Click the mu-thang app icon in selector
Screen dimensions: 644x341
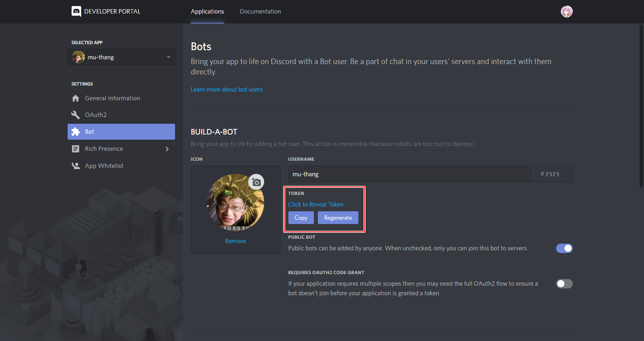pyautogui.click(x=78, y=57)
